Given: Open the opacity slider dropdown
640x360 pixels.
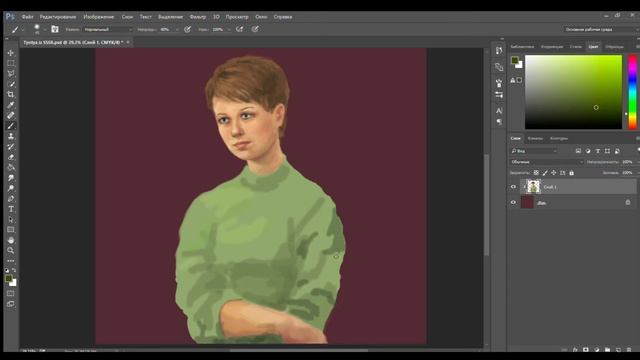Looking at the screenshot, I should click(176, 29).
